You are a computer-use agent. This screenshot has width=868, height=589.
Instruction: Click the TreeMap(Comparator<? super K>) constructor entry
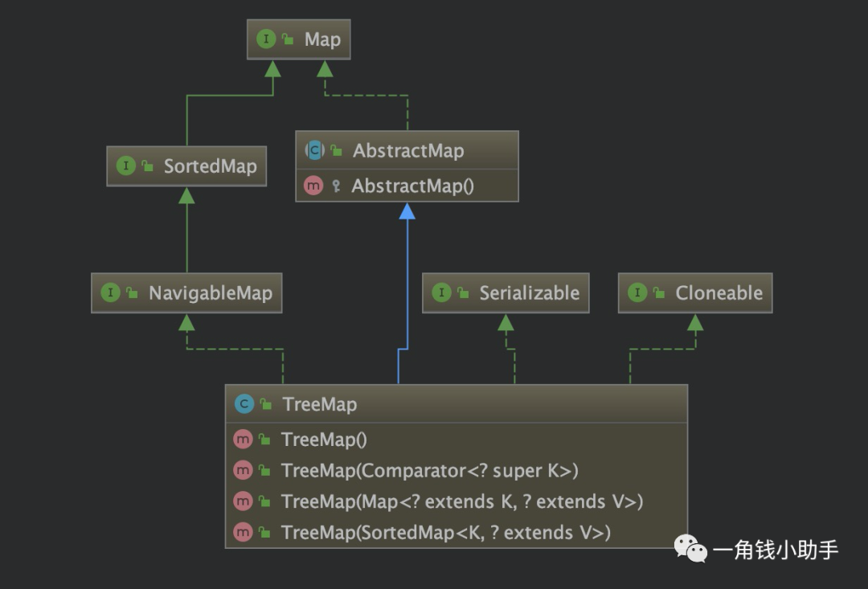[428, 470]
